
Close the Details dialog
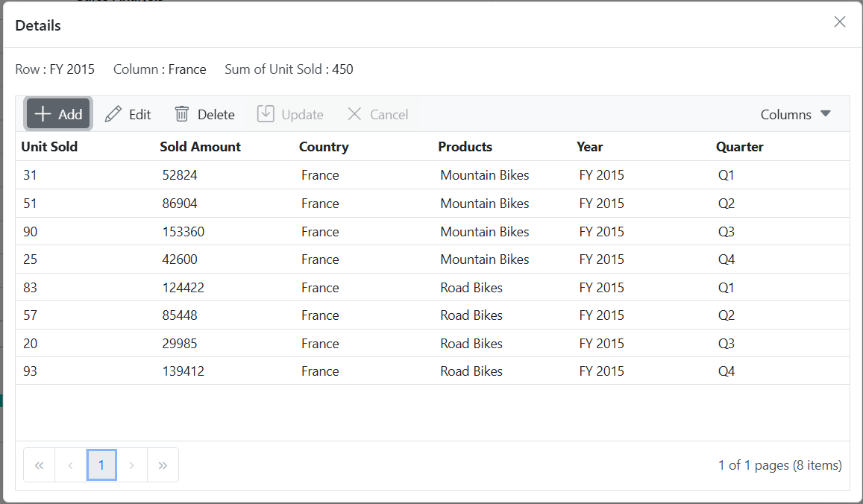[840, 22]
